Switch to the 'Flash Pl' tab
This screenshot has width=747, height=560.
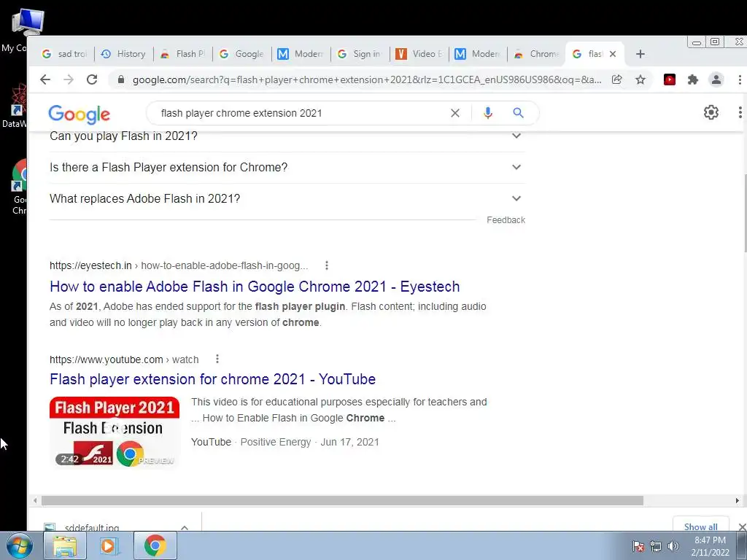pyautogui.click(x=183, y=54)
